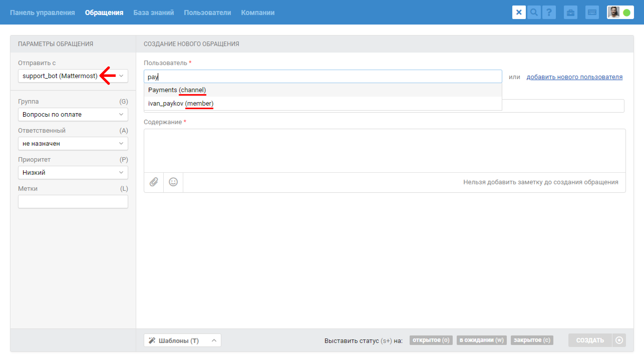The image size is (644, 362).
Task: Open the Приоритет dropdown set to Низкий
Action: pos(73,172)
